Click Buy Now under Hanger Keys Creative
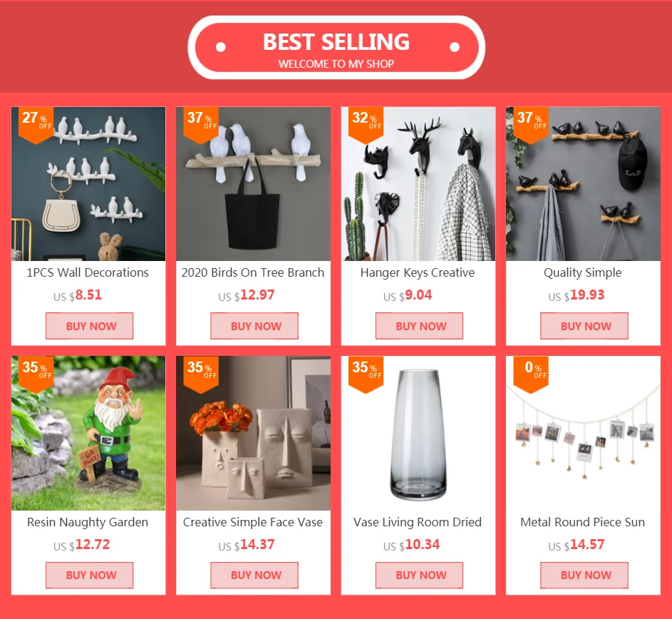This screenshot has width=672, height=619. (x=419, y=326)
